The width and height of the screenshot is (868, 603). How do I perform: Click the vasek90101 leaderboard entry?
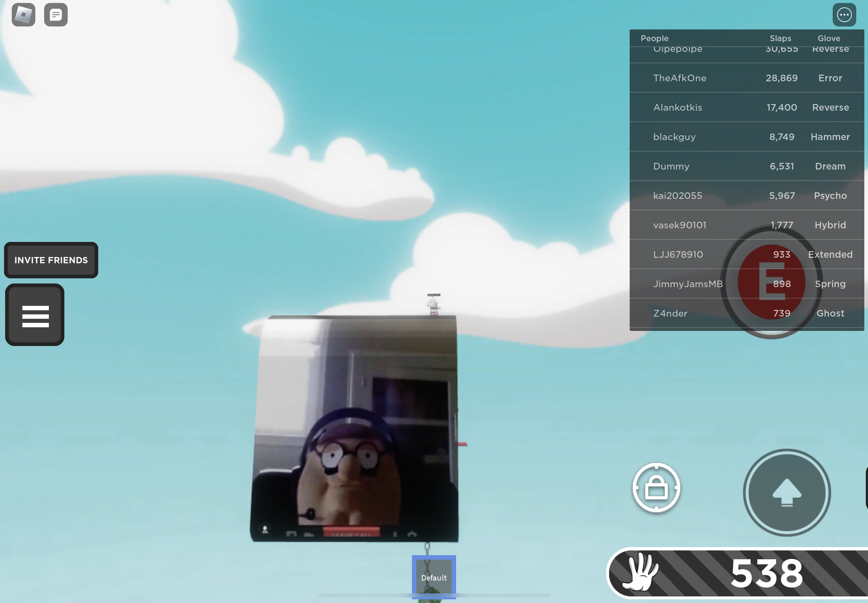tap(679, 225)
